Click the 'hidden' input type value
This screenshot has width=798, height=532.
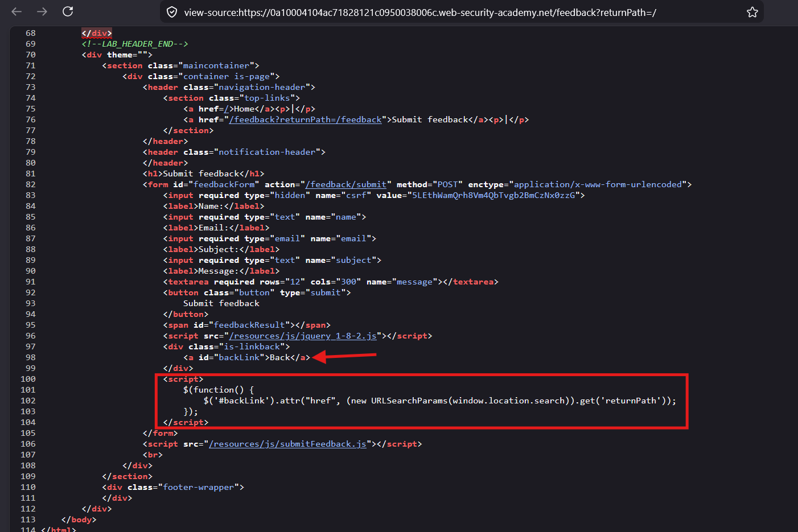(290, 195)
